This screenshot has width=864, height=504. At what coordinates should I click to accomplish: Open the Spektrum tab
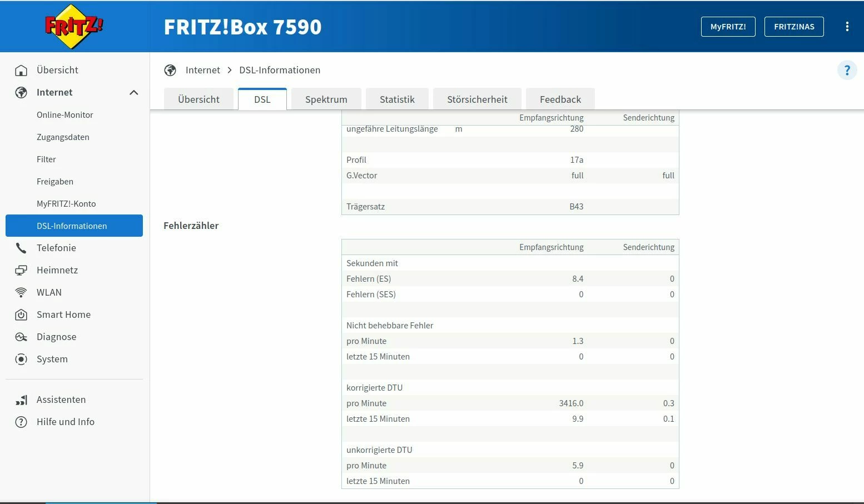coord(326,99)
